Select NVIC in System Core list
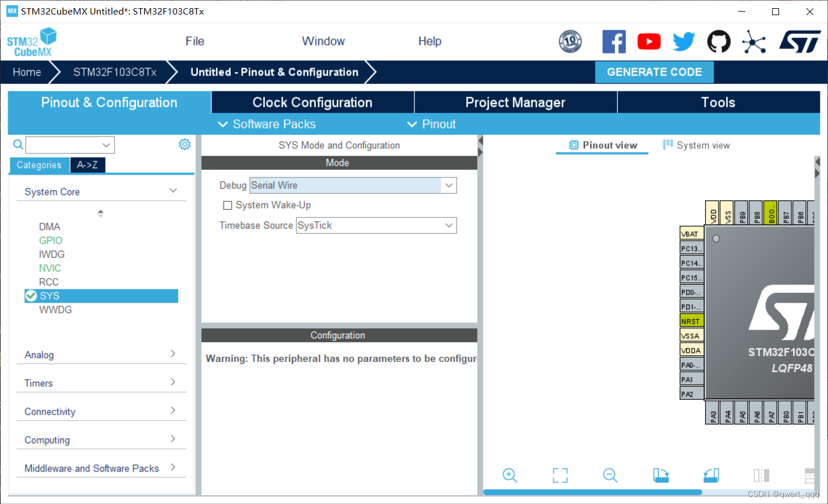Viewport: 828px width, 504px height. click(x=50, y=268)
